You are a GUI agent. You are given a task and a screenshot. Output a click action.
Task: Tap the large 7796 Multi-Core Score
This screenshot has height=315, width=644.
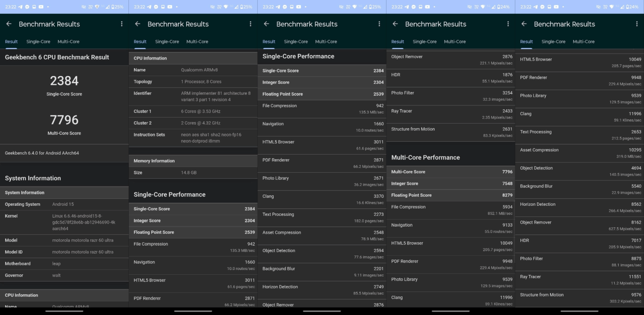[x=64, y=120]
